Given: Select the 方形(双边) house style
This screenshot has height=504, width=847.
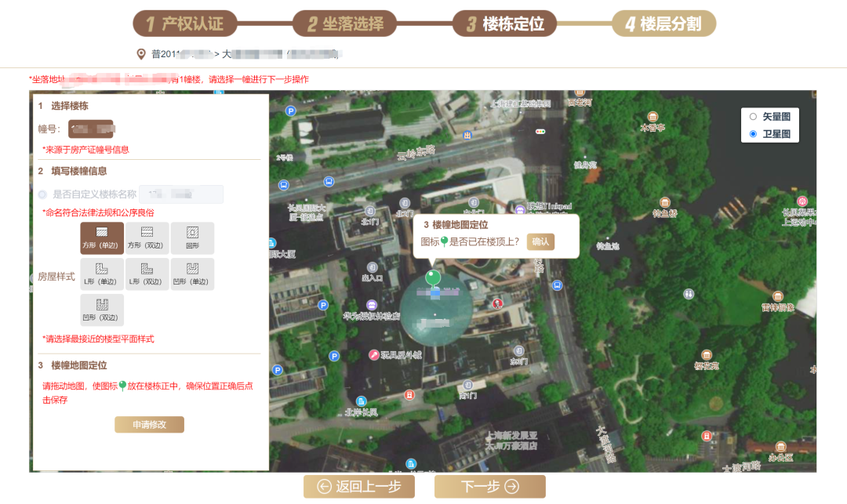Looking at the screenshot, I should pos(147,237).
